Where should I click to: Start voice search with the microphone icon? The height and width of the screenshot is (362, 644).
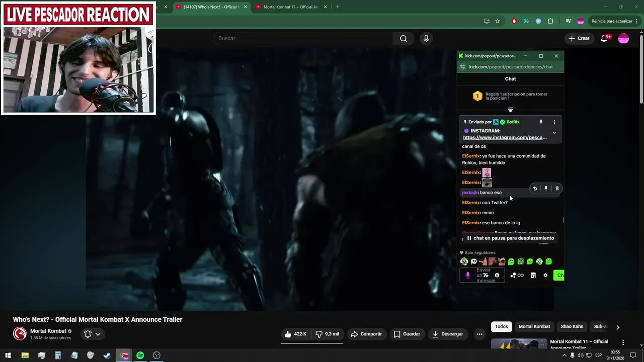(x=426, y=38)
